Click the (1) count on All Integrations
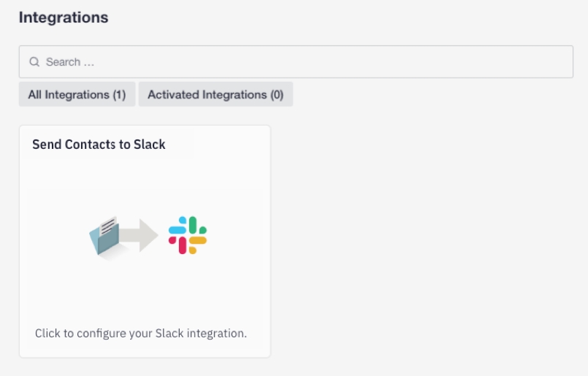This screenshot has width=588, height=376. pyautogui.click(x=119, y=95)
